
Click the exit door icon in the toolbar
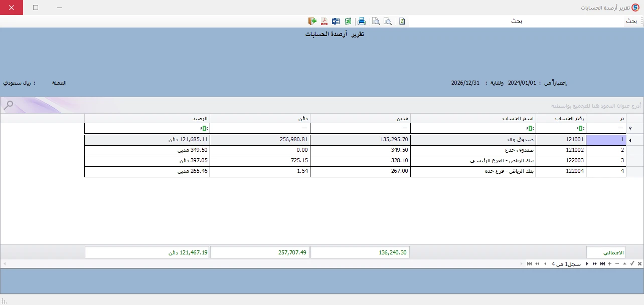point(312,21)
